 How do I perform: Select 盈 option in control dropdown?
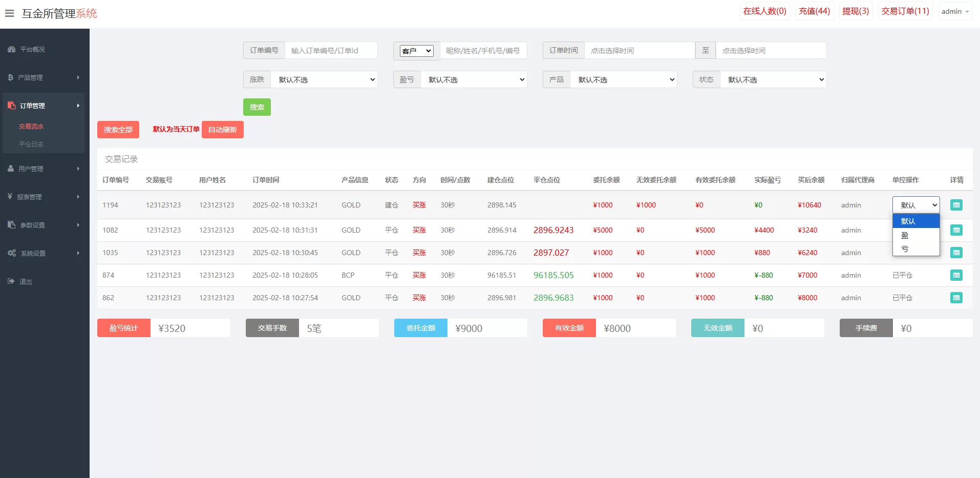point(905,236)
